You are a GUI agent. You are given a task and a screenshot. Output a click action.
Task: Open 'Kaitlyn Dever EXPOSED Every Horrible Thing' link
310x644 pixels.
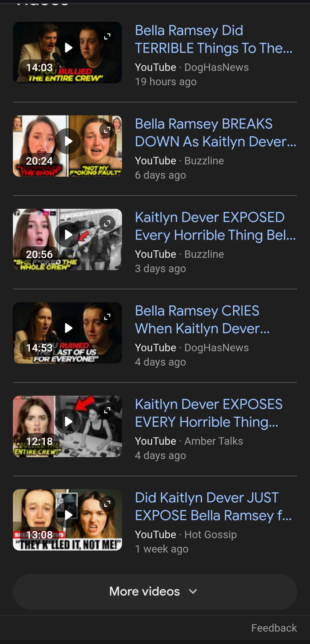click(215, 226)
